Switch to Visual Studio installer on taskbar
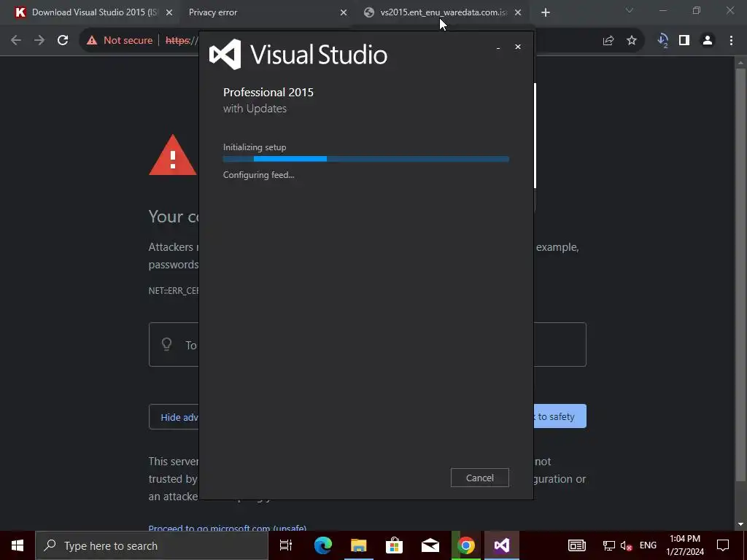The height and width of the screenshot is (560, 747). 502,545
